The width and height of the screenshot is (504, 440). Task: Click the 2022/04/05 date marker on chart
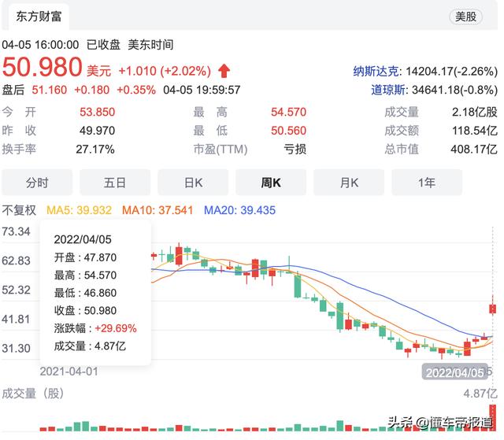[x=454, y=372]
